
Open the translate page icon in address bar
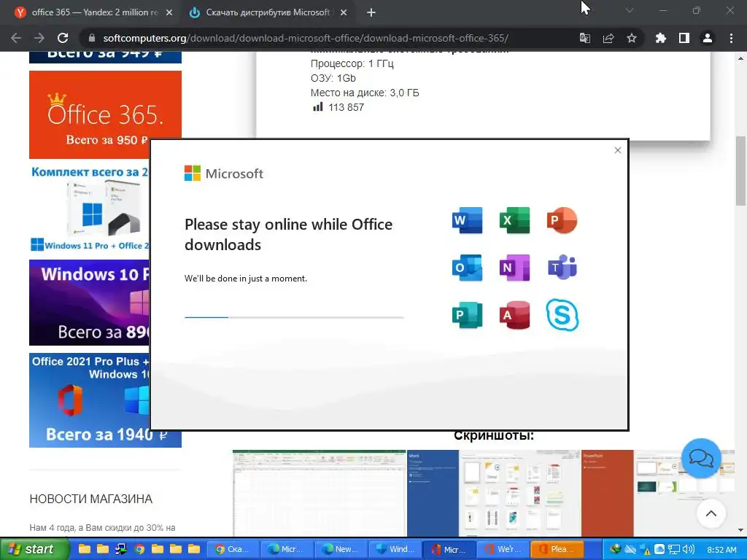click(584, 38)
